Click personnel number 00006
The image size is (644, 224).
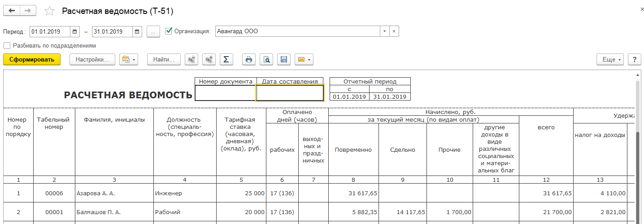(x=54, y=193)
